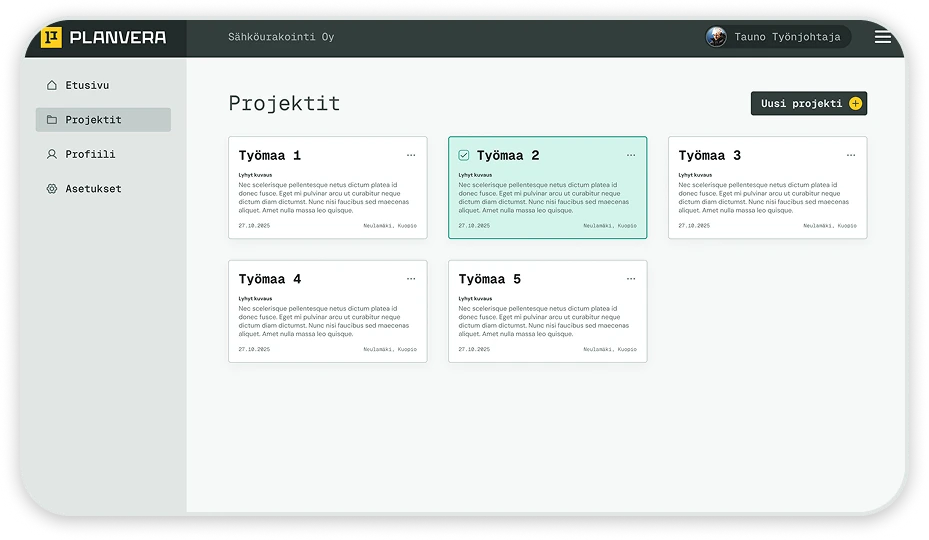Open the hamburger menu icon
Screen dimensions: 929x540
point(883,37)
